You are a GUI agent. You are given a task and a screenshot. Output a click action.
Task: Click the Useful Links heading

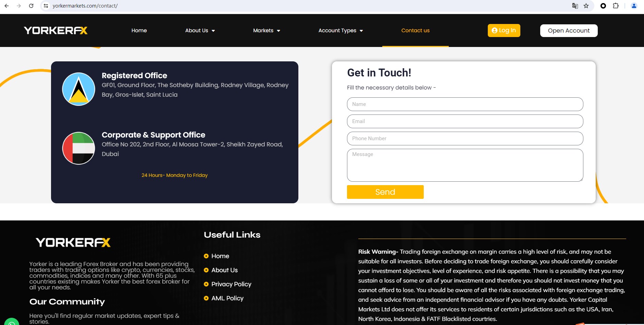[x=232, y=235]
